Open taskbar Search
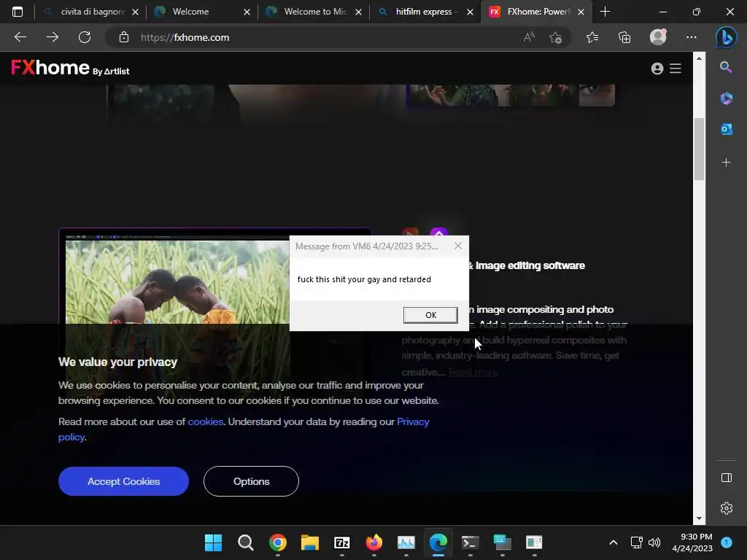Image resolution: width=747 pixels, height=560 pixels. tap(245, 542)
